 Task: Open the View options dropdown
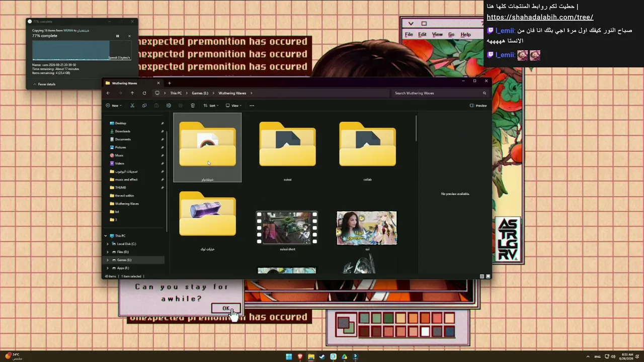[233, 106]
